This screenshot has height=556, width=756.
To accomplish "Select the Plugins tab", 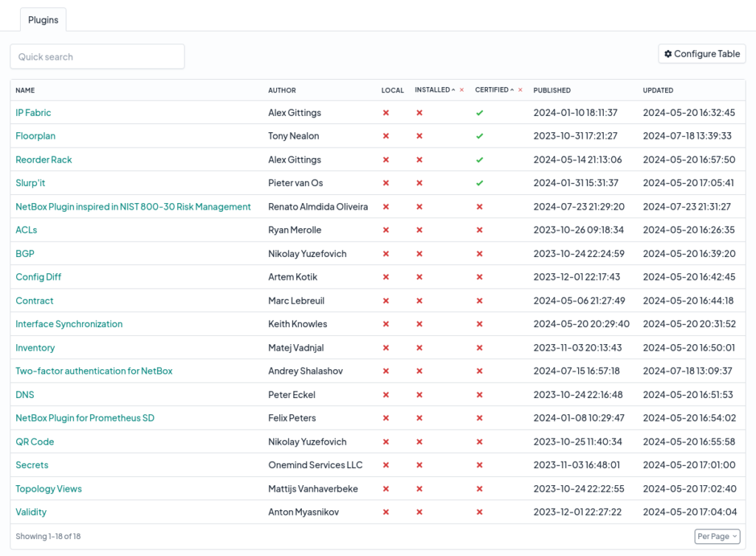I will click(43, 20).
